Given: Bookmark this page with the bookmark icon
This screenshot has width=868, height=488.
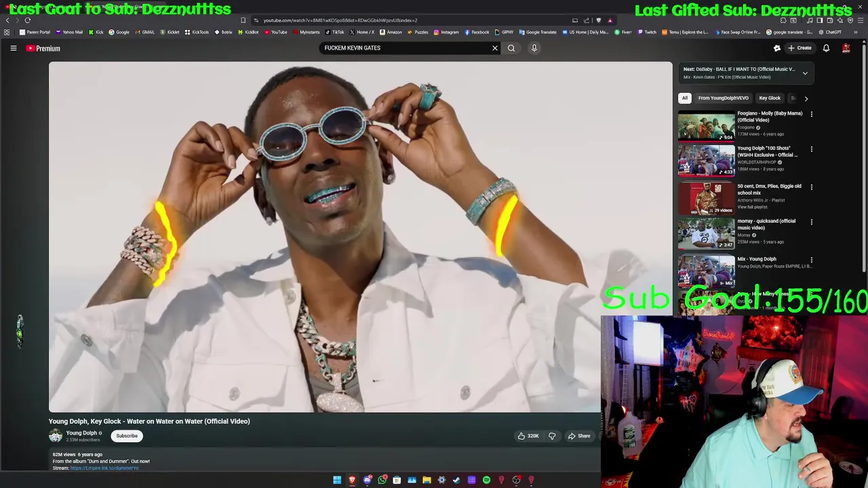Looking at the screenshot, I should [x=243, y=20].
